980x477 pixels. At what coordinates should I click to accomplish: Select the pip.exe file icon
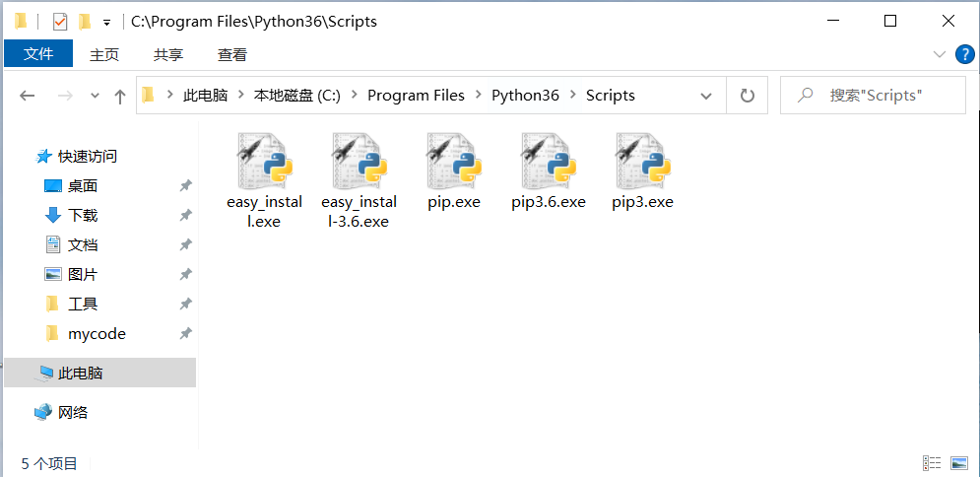(453, 162)
